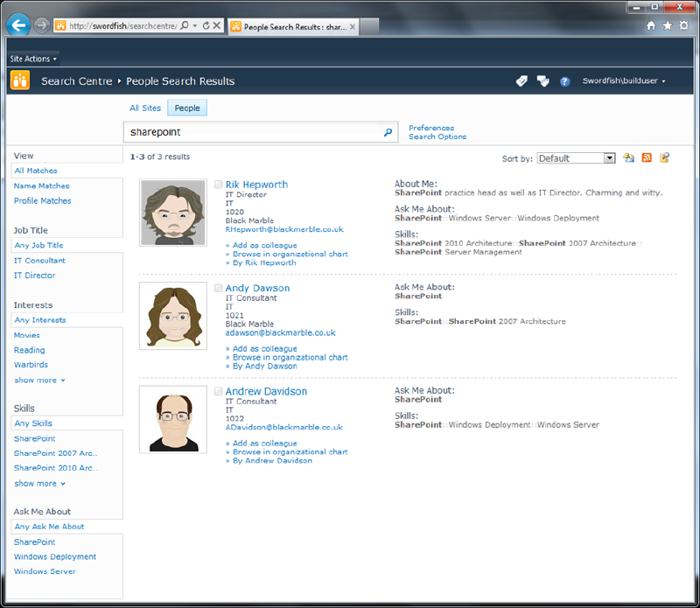Click the browser back arrow button

(18, 25)
